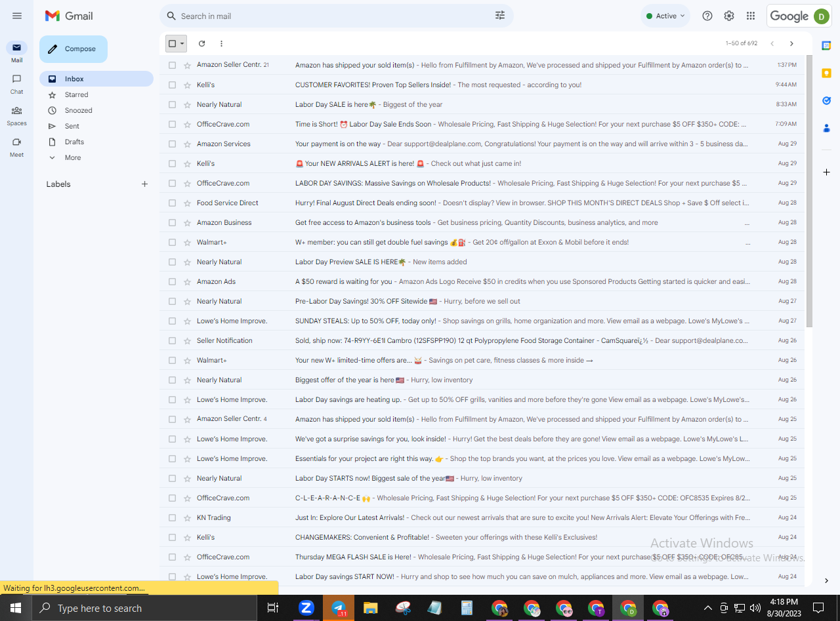Tick the Pre-Labor Day Savings email checkbox

click(x=172, y=301)
